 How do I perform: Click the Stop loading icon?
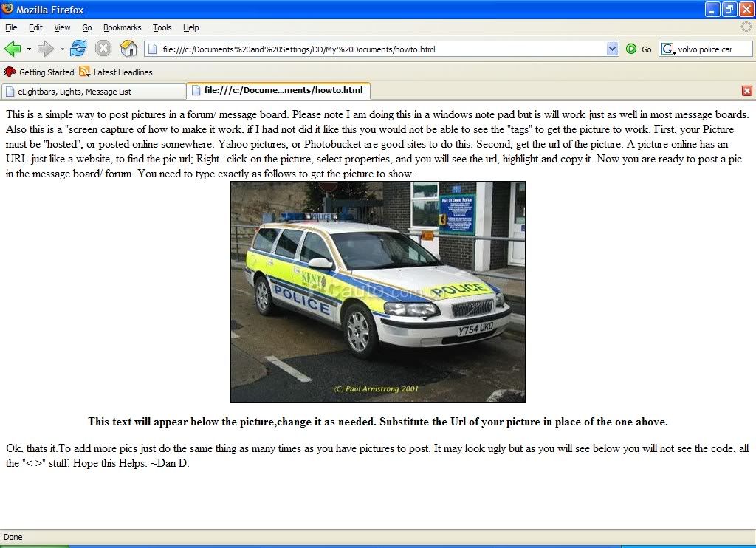(x=103, y=49)
